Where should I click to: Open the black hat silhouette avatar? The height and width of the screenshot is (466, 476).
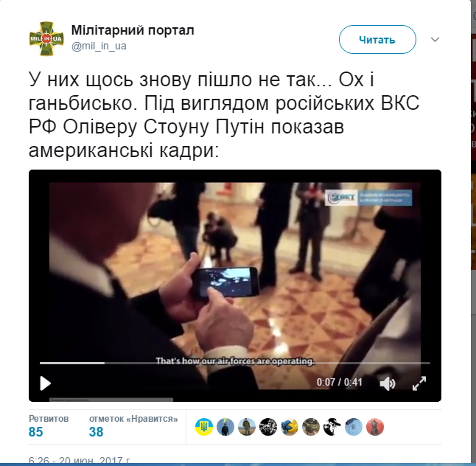332,427
